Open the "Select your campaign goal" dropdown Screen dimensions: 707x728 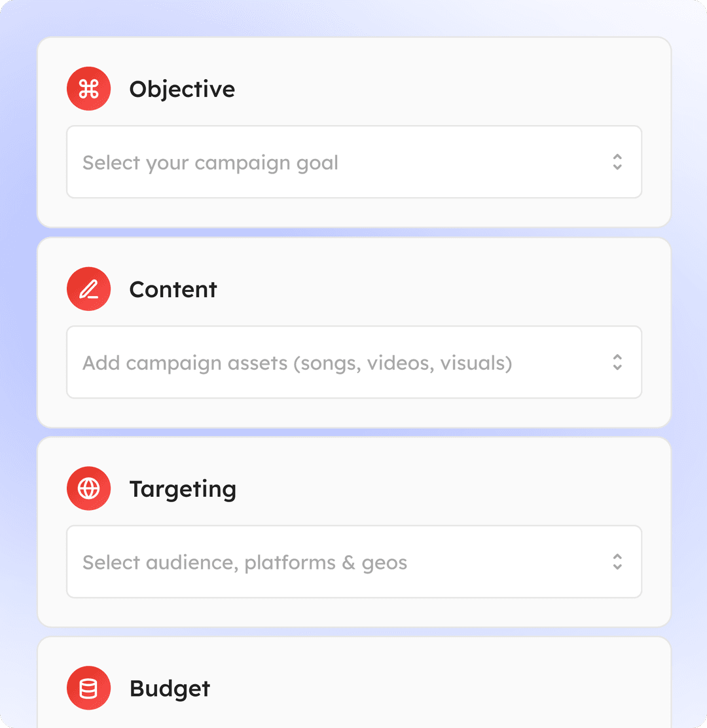(340, 162)
